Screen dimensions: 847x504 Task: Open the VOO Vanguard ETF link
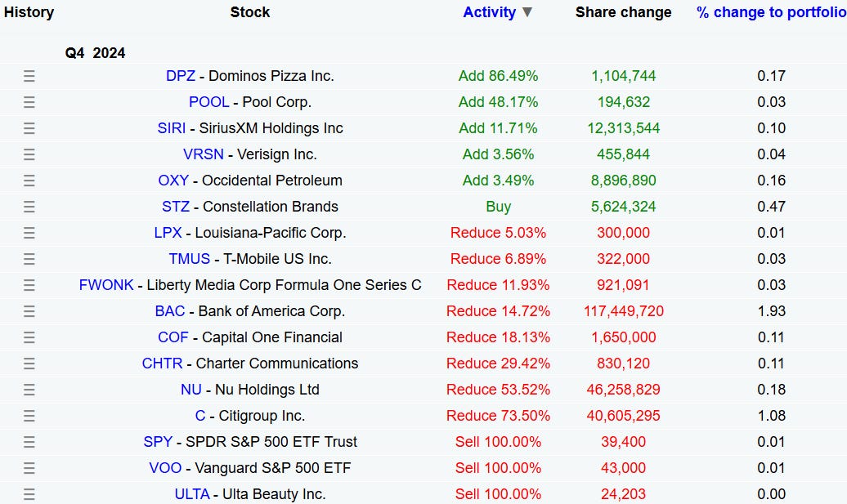pos(166,467)
